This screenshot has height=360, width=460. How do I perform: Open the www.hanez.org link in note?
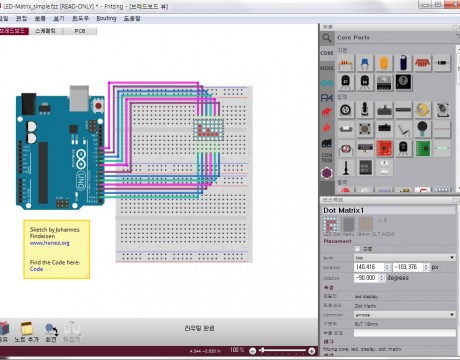click(50, 243)
